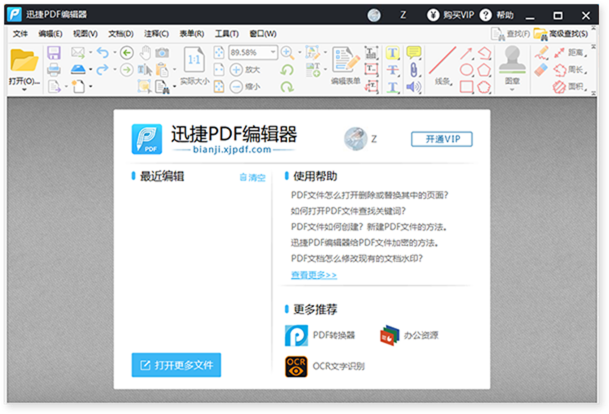Open the 办公资源 recommendation

[409, 335]
